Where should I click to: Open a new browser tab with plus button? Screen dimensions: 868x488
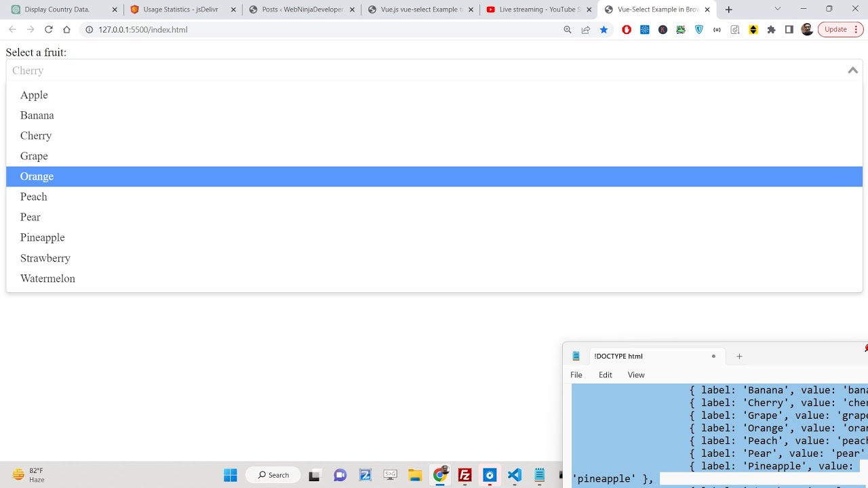pyautogui.click(x=728, y=9)
